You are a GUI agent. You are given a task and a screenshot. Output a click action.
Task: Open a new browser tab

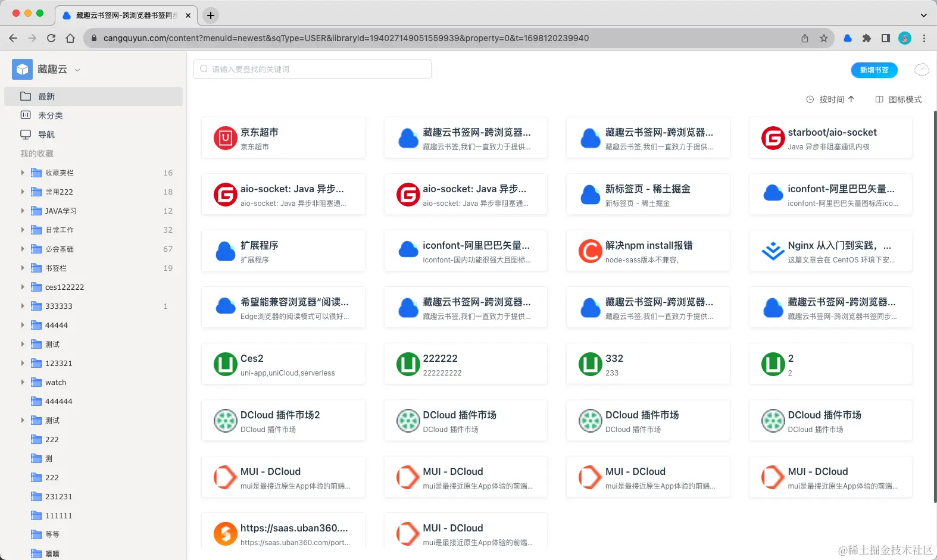click(211, 15)
